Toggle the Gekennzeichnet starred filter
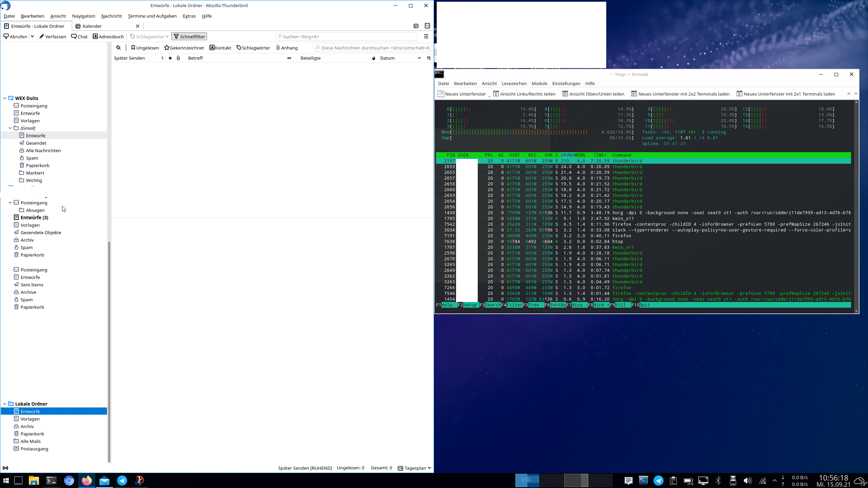The height and width of the screenshot is (488, 868). (184, 48)
